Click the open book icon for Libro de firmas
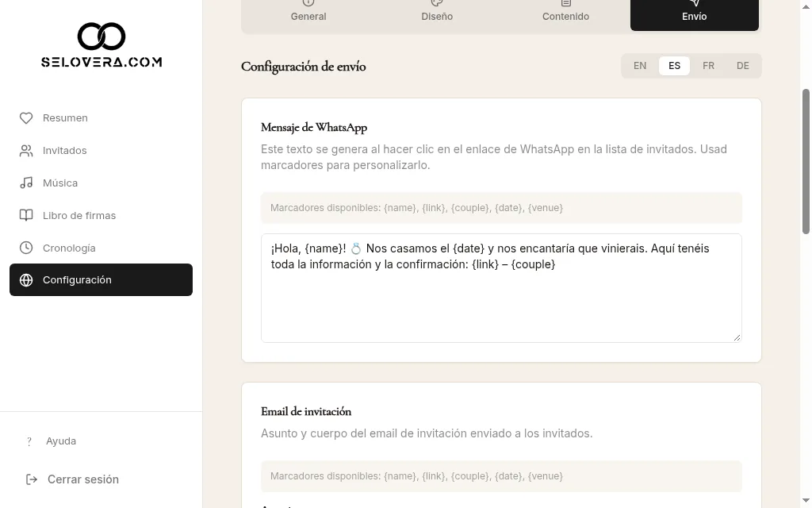The height and width of the screenshot is (508, 812). tap(26, 216)
